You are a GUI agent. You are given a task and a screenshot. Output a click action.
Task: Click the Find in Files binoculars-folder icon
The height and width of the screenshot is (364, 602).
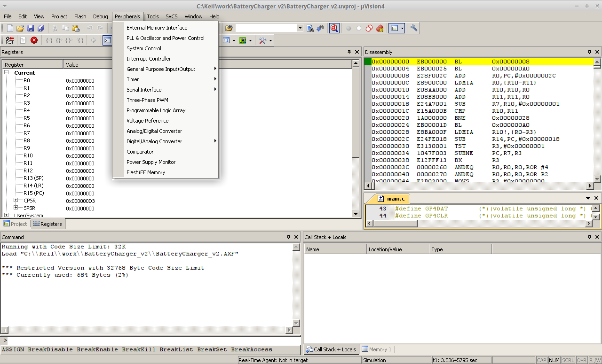229,28
